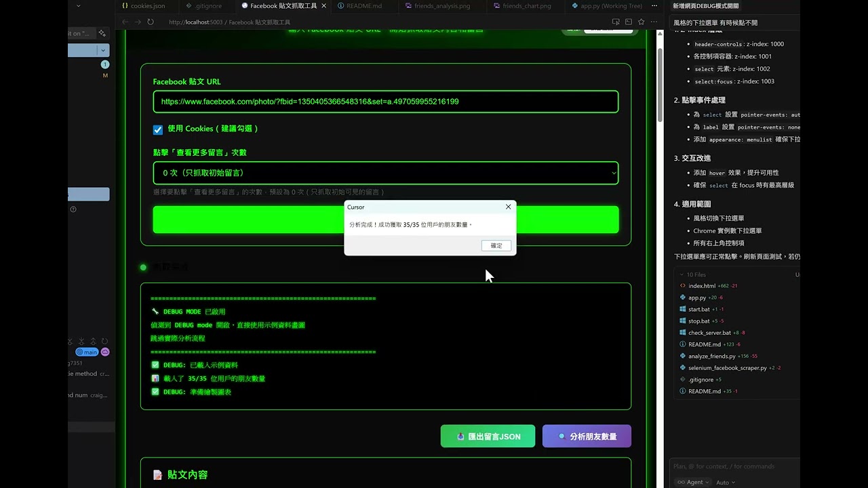Screen dimensions: 868x488
Task: Open index.html in the changed files
Action: [701, 286]
